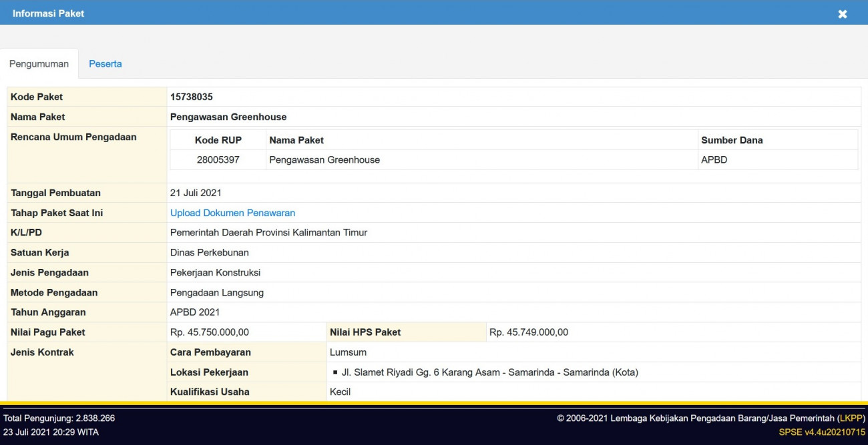
Task: Click the Total Pengunjung counter
Action: [59, 418]
